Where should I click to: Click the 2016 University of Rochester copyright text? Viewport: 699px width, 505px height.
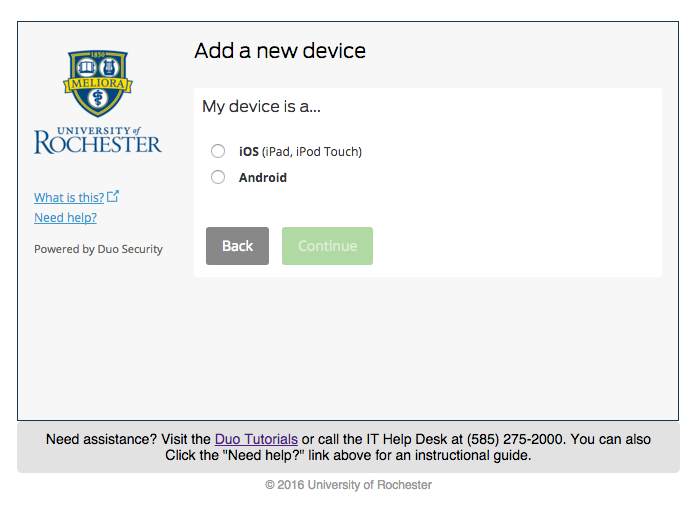tap(348, 484)
